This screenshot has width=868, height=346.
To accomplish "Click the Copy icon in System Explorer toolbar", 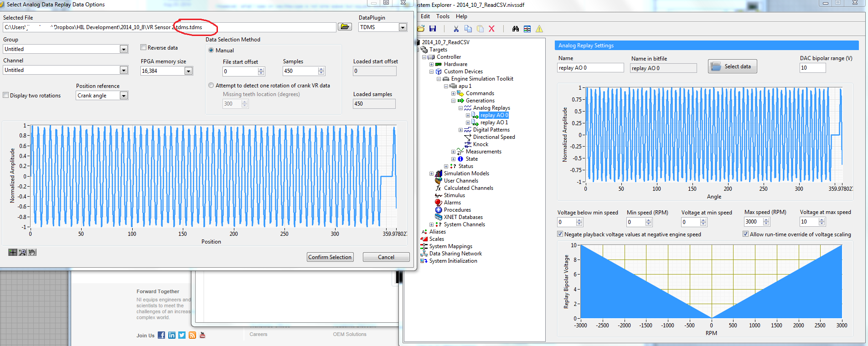I will [x=468, y=29].
